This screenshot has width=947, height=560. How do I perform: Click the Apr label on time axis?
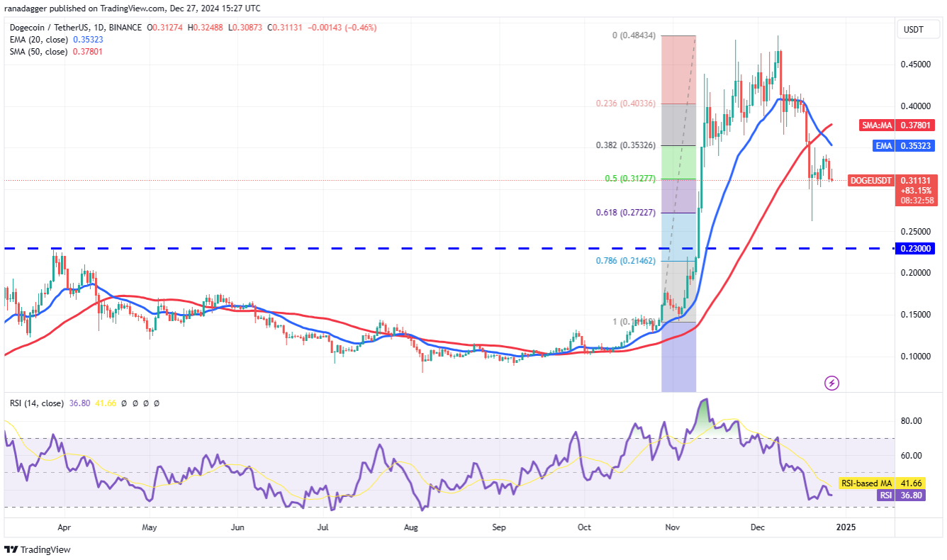(x=64, y=528)
